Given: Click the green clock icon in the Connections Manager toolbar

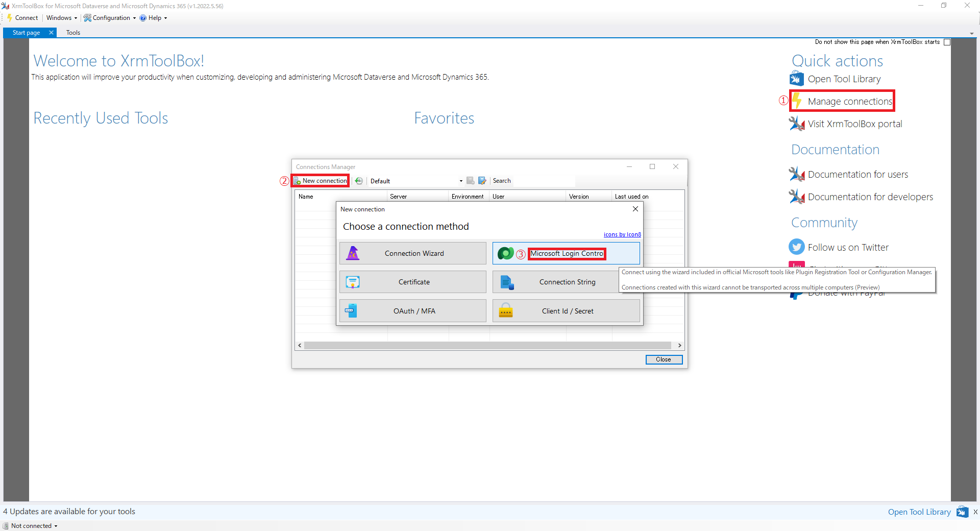Looking at the screenshot, I should tap(359, 181).
